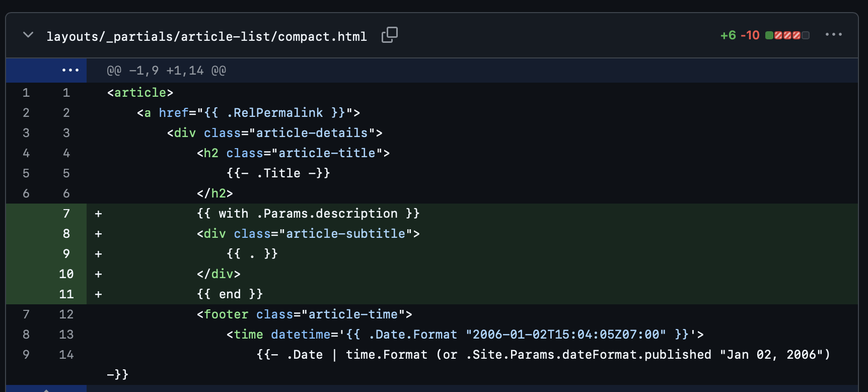This screenshot has height=392, width=868.
Task: Click the -10 deletions count
Action: tap(750, 35)
